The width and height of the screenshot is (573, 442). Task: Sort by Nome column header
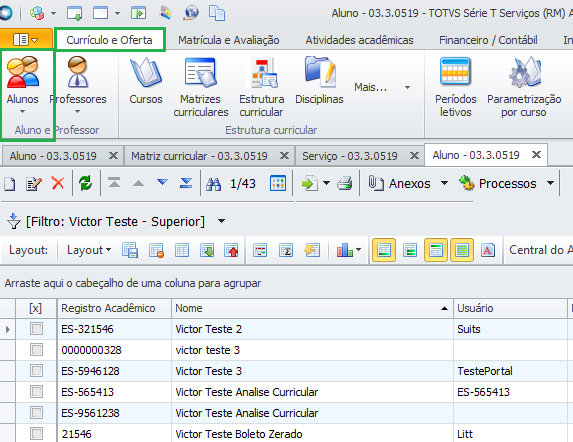coord(312,308)
